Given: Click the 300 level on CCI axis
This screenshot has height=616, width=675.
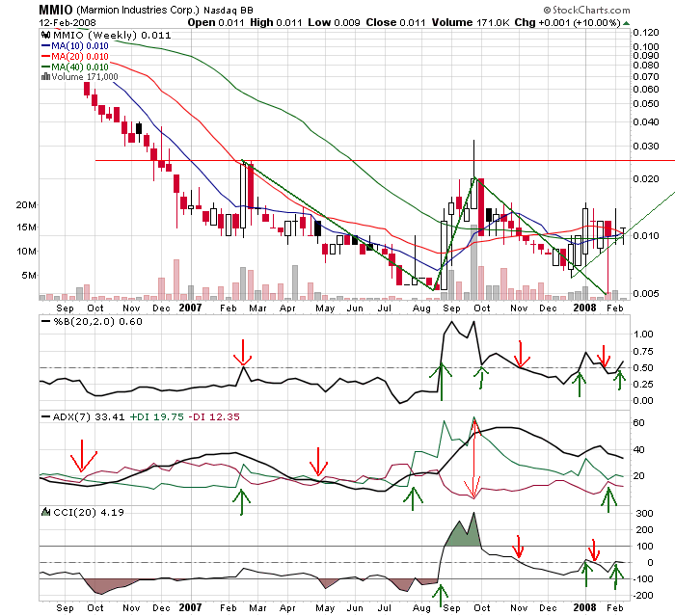Looking at the screenshot, I should pyautogui.click(x=644, y=513).
